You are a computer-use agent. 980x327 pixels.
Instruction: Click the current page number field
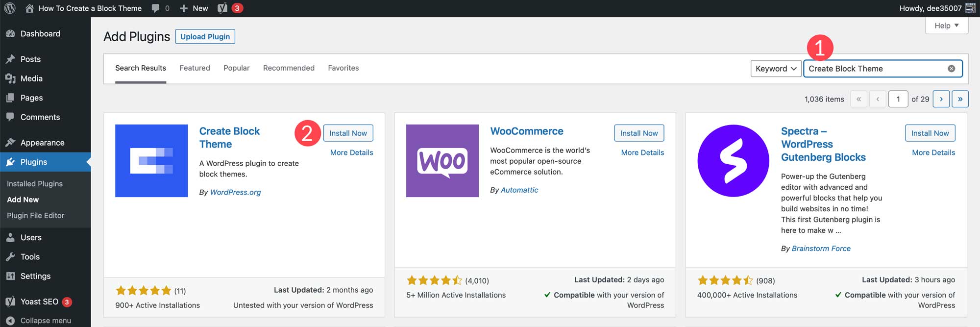(x=898, y=99)
